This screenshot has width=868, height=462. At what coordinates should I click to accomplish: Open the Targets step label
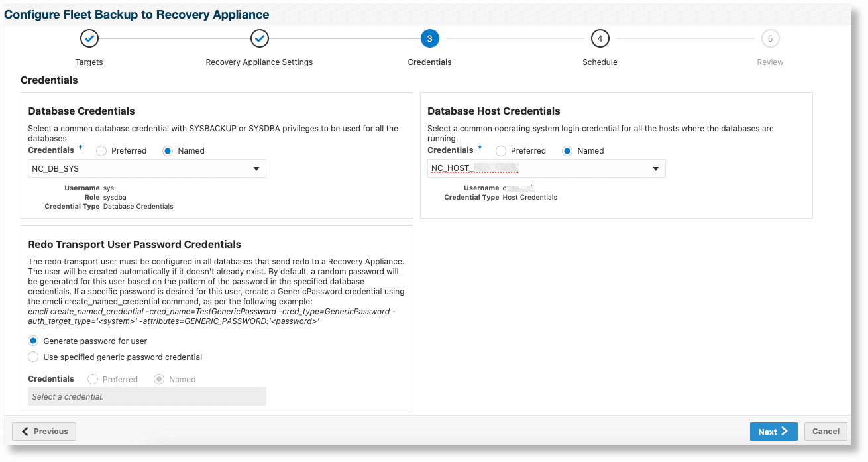89,62
